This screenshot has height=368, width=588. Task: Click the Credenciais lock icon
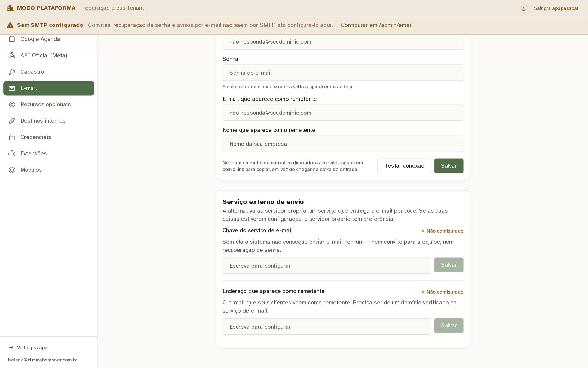pyautogui.click(x=12, y=137)
